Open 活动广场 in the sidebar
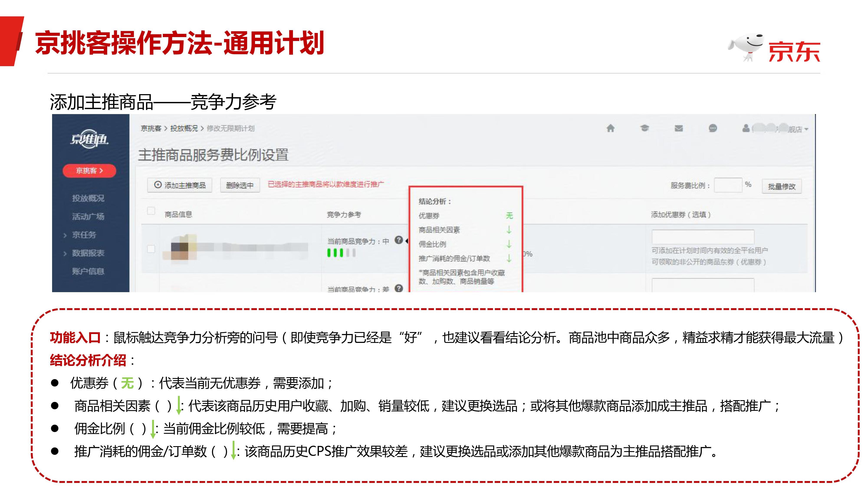 tap(88, 216)
